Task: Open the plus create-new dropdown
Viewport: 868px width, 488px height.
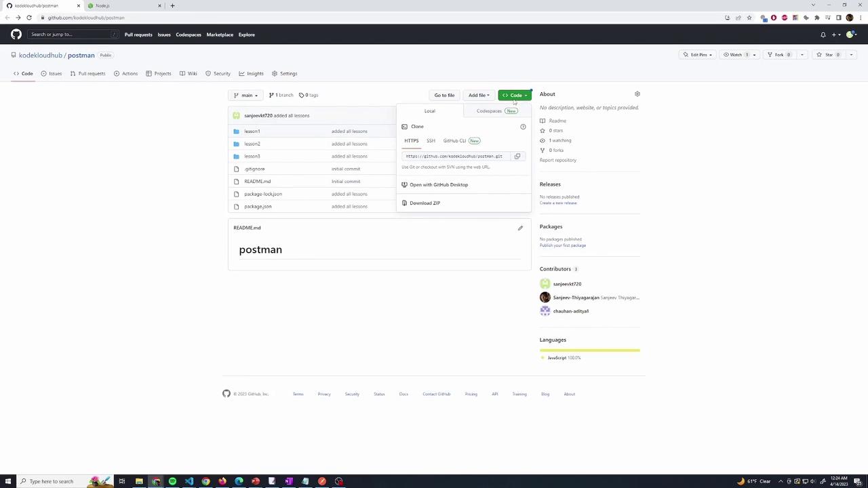Action: (836, 35)
